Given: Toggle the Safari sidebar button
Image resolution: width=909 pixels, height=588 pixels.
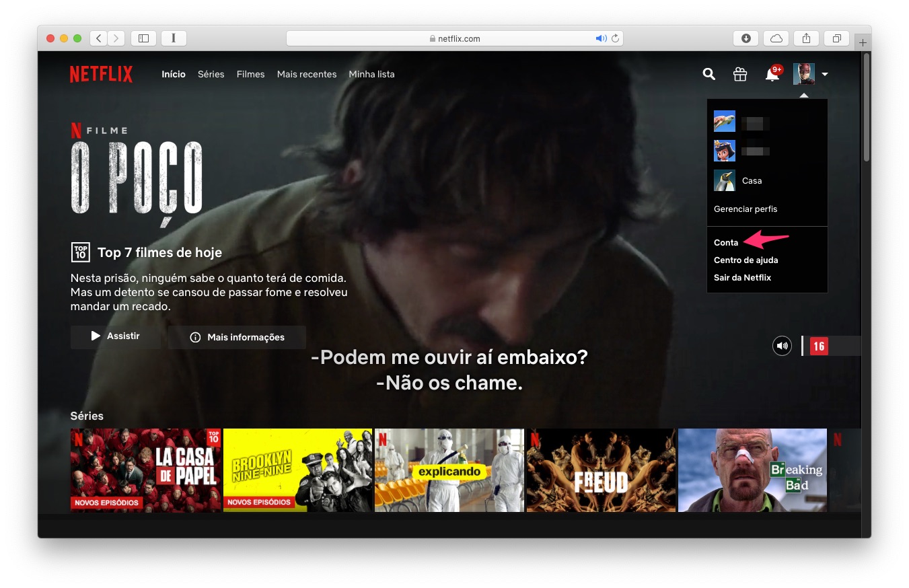Looking at the screenshot, I should (143, 38).
